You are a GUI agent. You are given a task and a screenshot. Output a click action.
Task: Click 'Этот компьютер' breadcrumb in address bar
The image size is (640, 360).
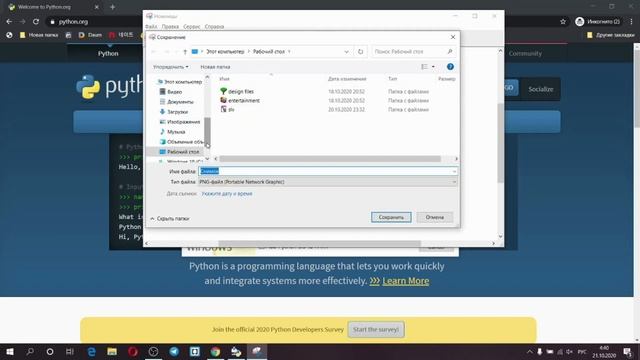point(225,52)
